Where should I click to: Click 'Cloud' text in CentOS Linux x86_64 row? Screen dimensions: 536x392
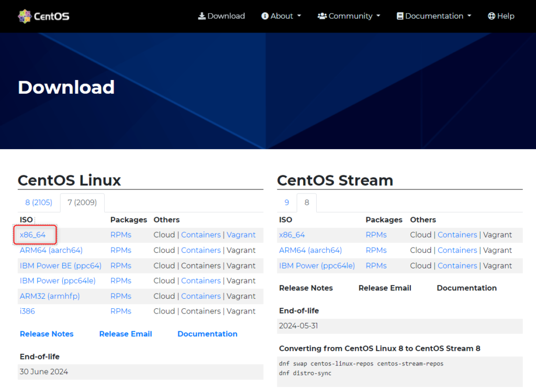164,235
